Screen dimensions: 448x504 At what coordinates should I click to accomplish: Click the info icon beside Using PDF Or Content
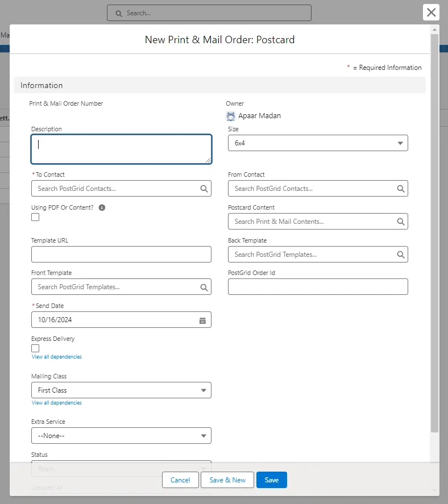click(102, 208)
